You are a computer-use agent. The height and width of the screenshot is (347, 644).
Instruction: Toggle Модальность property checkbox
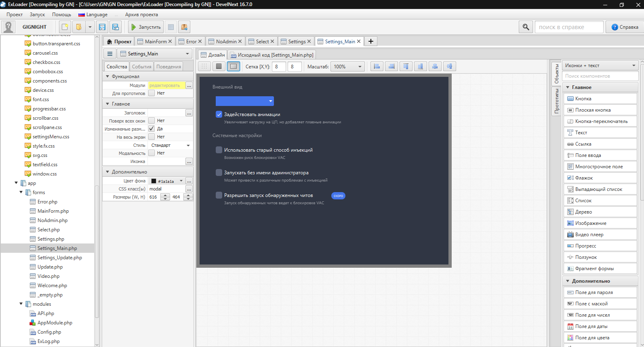pos(152,153)
